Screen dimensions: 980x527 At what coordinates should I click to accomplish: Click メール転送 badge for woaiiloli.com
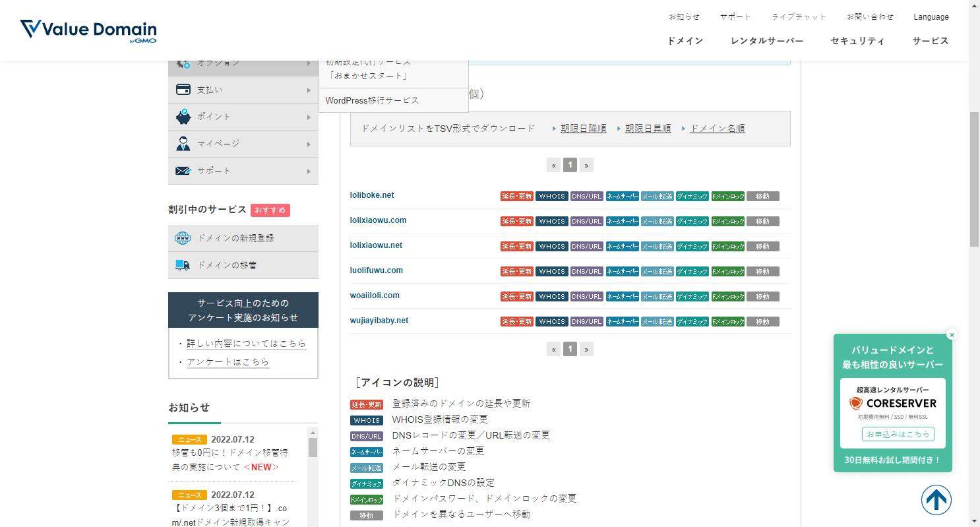coord(657,297)
